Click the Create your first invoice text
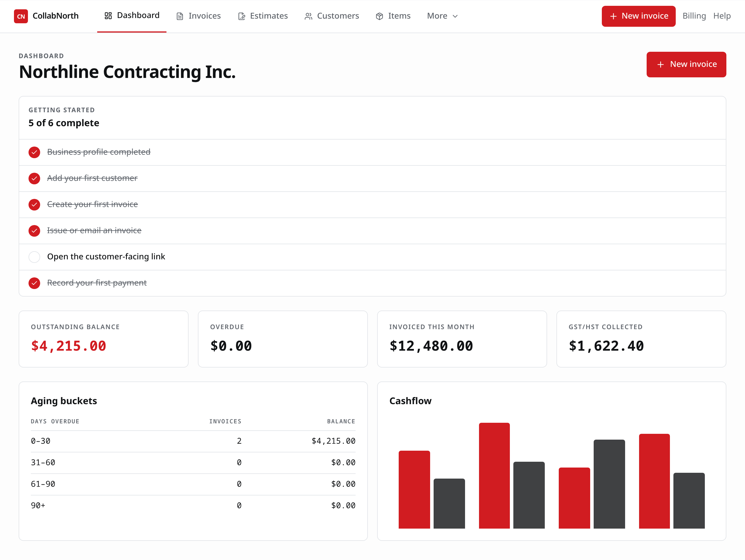745x560 pixels. click(x=92, y=205)
